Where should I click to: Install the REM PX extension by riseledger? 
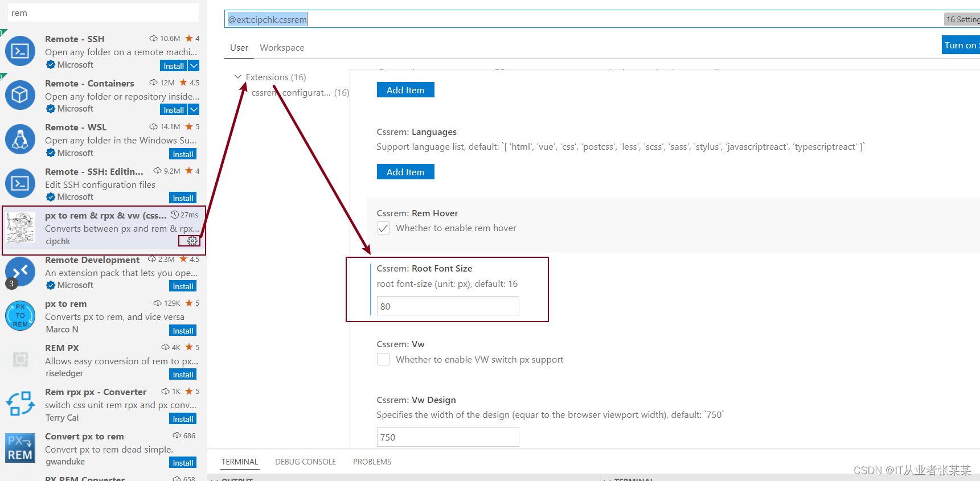click(183, 374)
